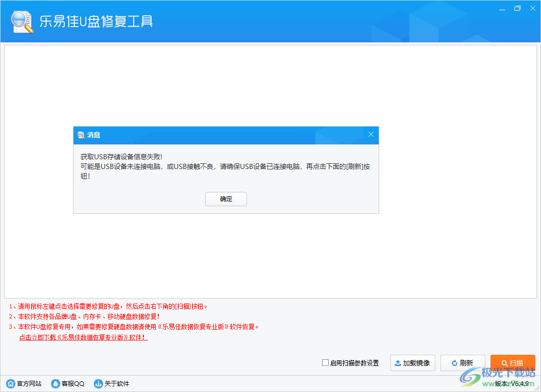Click the 刷新 button to refresh devices
Image resolution: width=541 pixels, height=392 pixels.
click(462, 362)
